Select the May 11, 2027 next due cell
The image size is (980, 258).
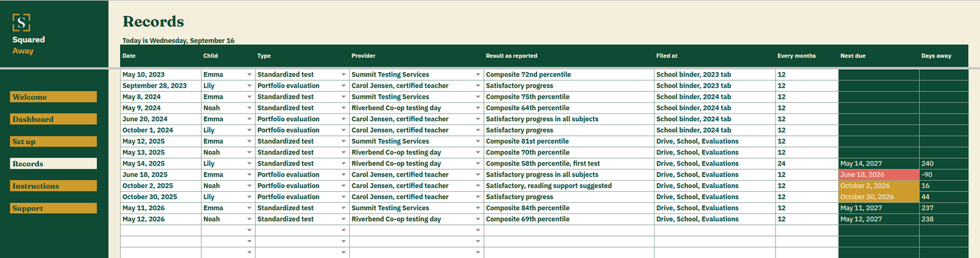pyautogui.click(x=878, y=208)
